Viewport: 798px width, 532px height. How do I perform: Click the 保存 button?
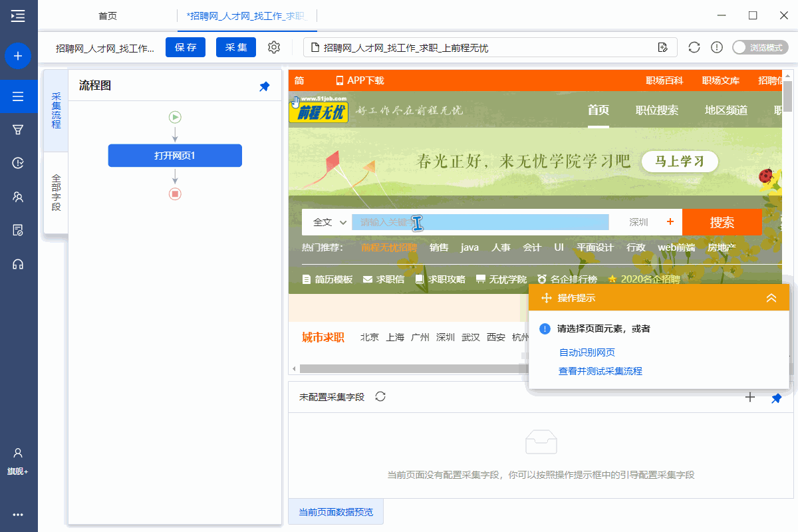(x=186, y=47)
